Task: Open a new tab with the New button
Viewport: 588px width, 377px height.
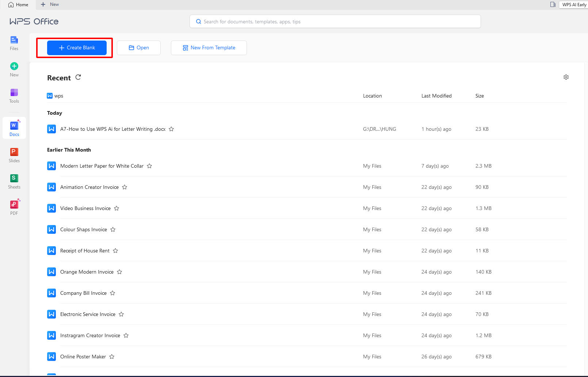Action: coord(49,4)
